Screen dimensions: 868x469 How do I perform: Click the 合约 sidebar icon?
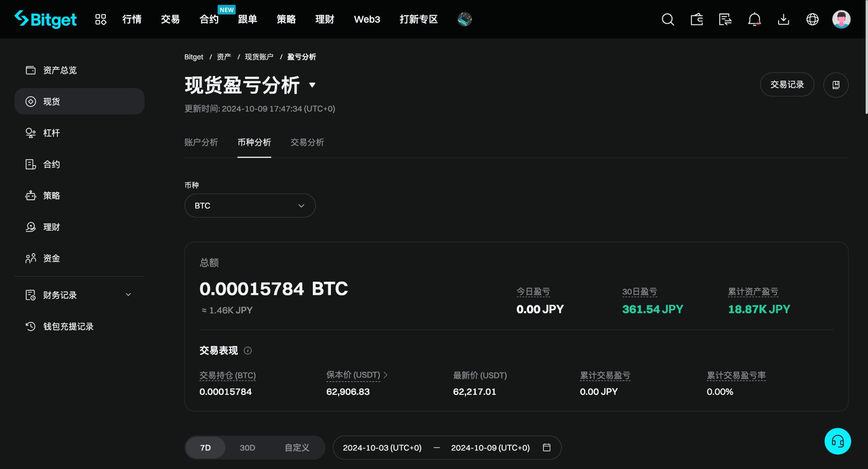coord(31,164)
